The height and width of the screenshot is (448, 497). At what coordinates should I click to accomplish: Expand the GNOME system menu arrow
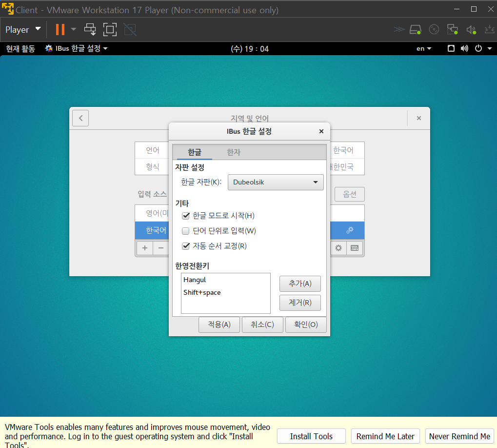[x=490, y=48]
